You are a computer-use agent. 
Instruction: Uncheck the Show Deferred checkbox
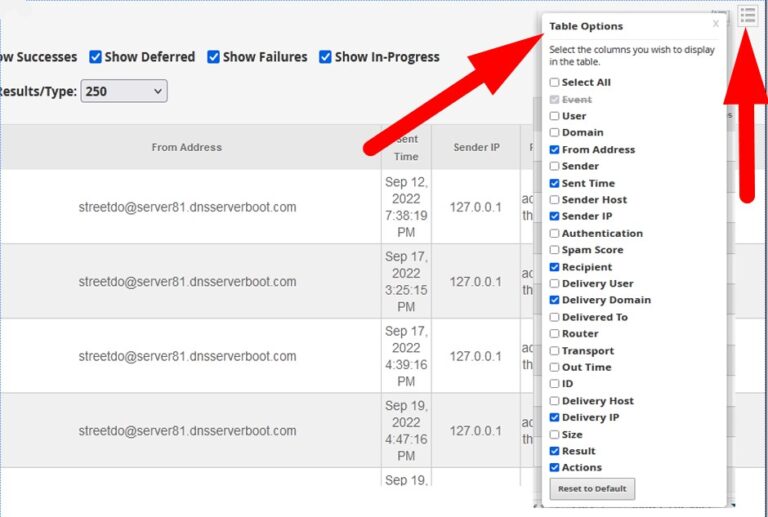96,57
